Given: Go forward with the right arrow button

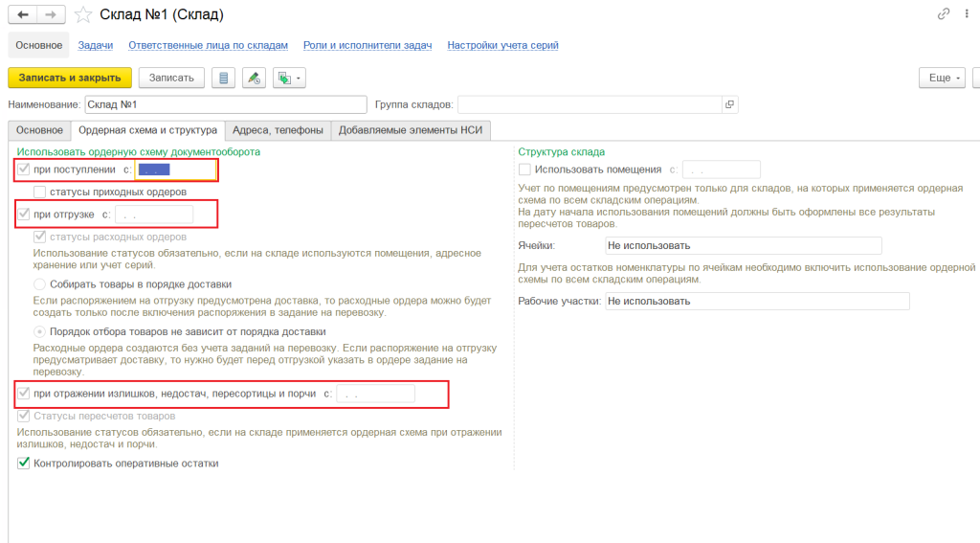Looking at the screenshot, I should [x=52, y=14].
